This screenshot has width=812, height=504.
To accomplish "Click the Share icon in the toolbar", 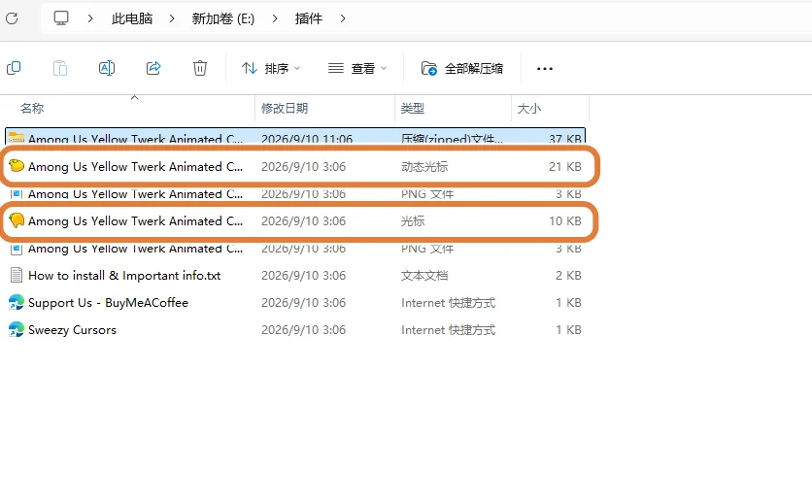I will coord(153,68).
